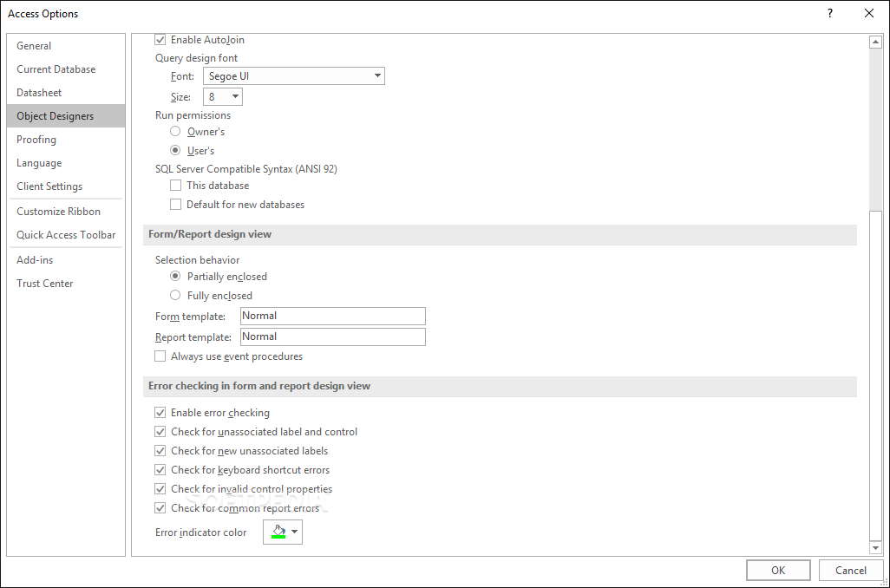This screenshot has width=890, height=588.
Task: Toggle Check for keyboard shortcut errors
Action: click(160, 470)
